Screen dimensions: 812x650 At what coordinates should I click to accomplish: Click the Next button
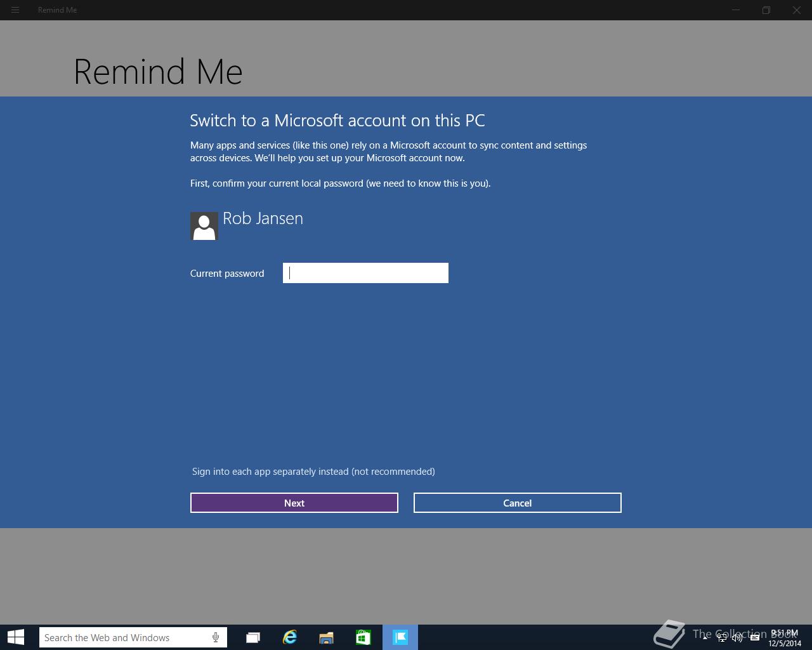click(294, 503)
